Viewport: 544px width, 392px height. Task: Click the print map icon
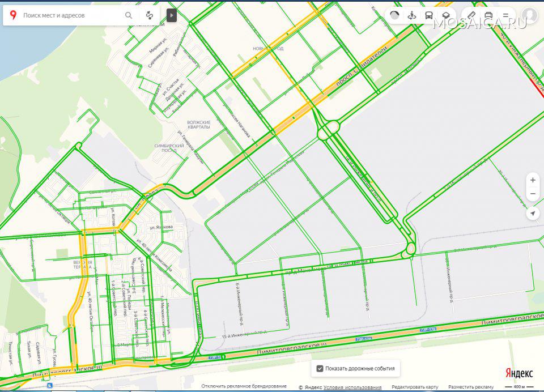click(488, 16)
